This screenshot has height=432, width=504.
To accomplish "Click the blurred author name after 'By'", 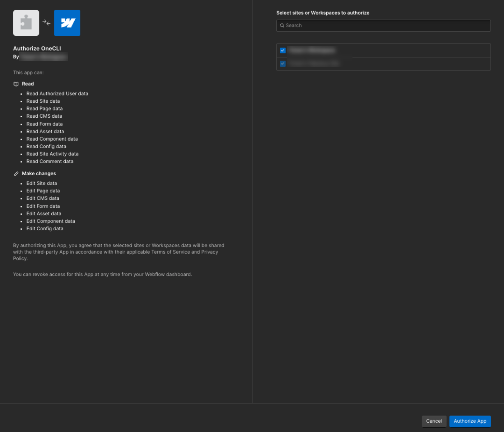I will (x=44, y=57).
